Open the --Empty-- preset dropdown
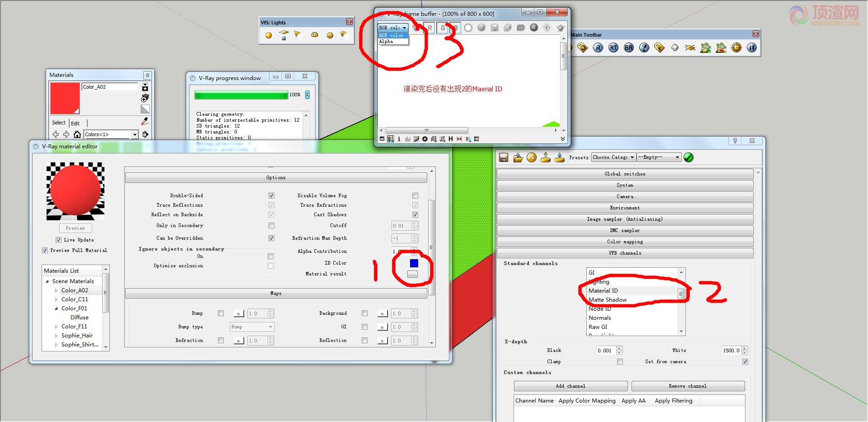The image size is (868, 422). click(659, 157)
